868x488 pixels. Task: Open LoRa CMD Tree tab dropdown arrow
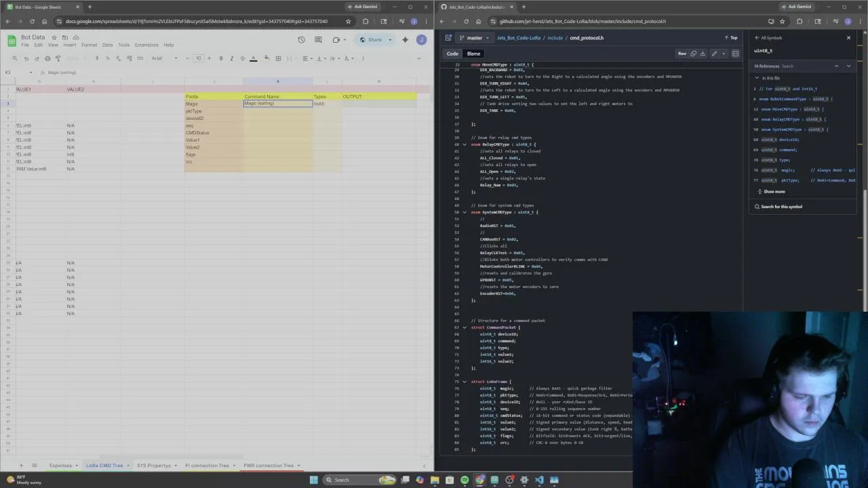point(127,466)
